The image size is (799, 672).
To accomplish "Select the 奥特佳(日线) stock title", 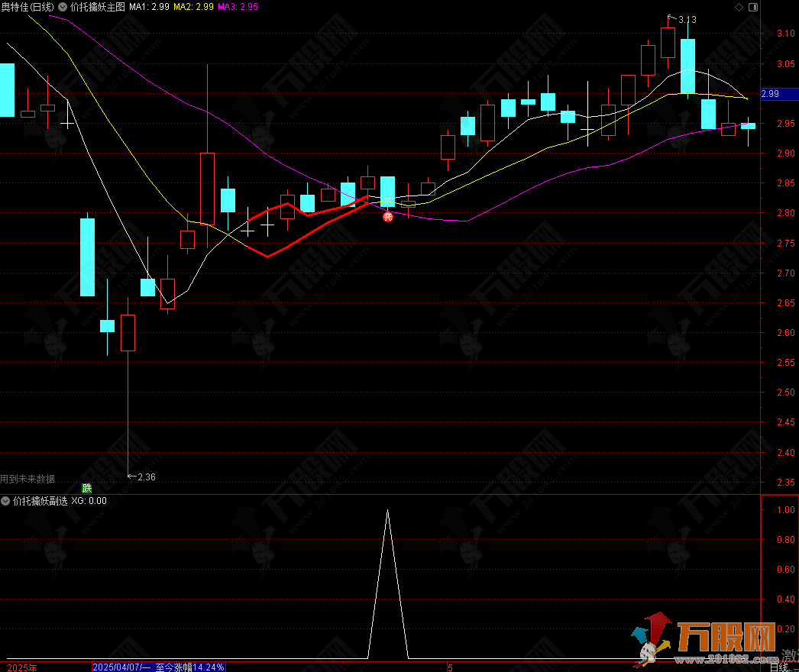I will click(27, 7).
